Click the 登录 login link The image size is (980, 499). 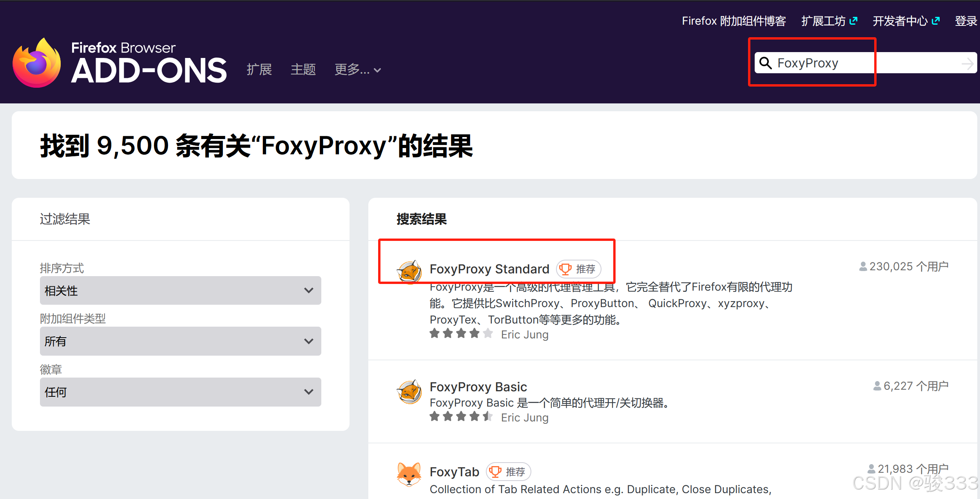pos(966,21)
